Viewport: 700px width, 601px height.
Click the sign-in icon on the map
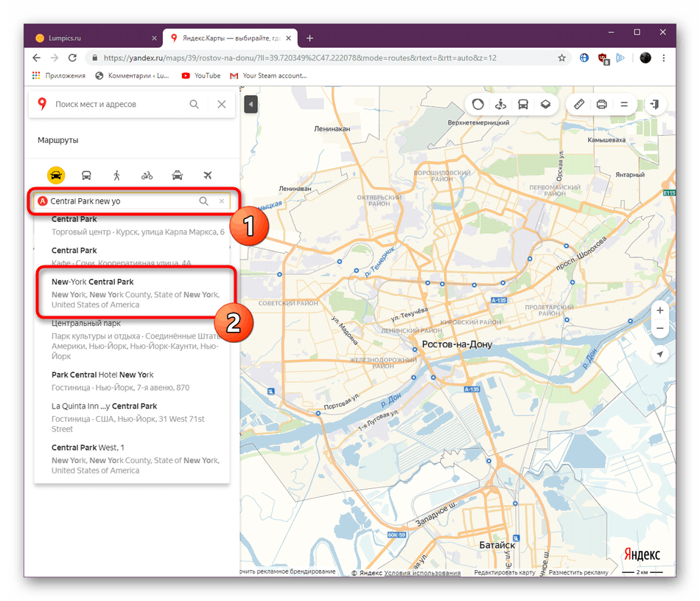(655, 105)
